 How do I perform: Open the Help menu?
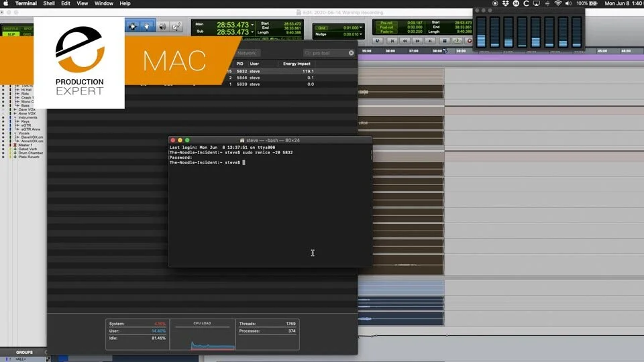pyautogui.click(x=125, y=3)
